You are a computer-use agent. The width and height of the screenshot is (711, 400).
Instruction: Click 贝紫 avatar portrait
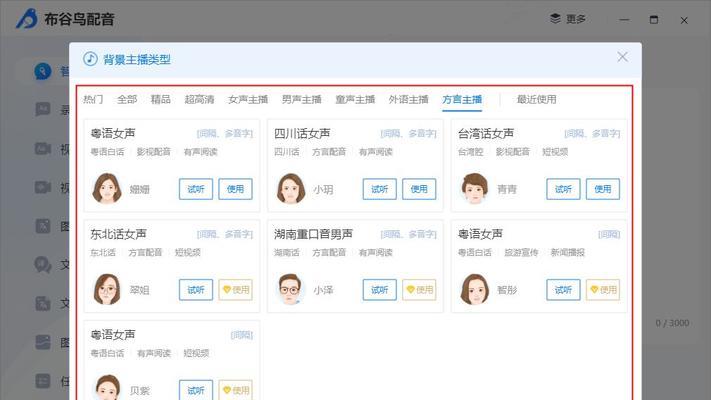pos(107,387)
